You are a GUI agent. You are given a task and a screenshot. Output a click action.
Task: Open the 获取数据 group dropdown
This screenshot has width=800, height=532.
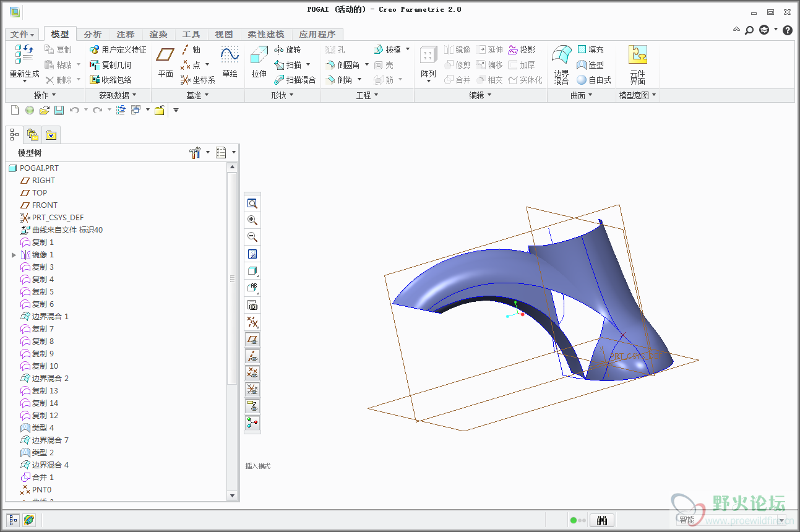pos(118,95)
